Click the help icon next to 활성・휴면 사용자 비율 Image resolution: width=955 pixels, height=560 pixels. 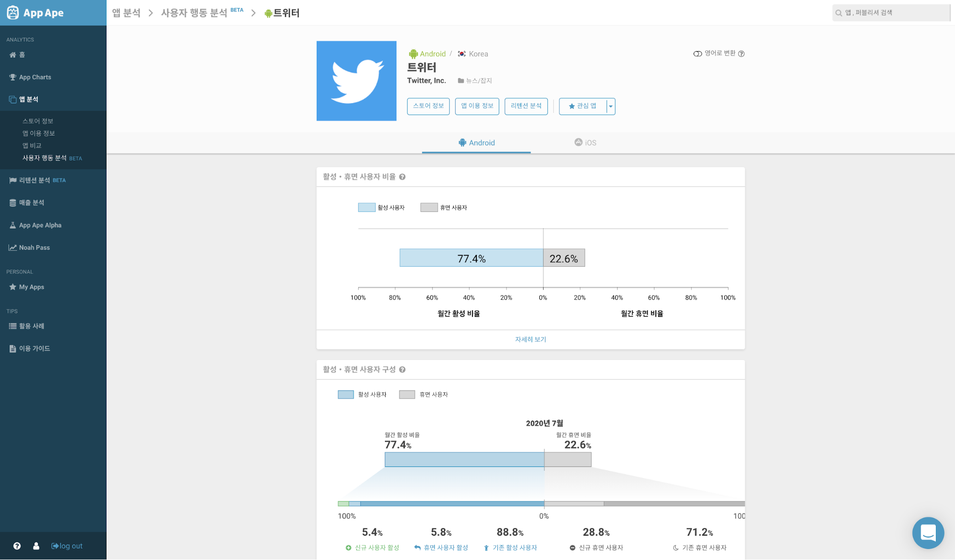coord(402,177)
